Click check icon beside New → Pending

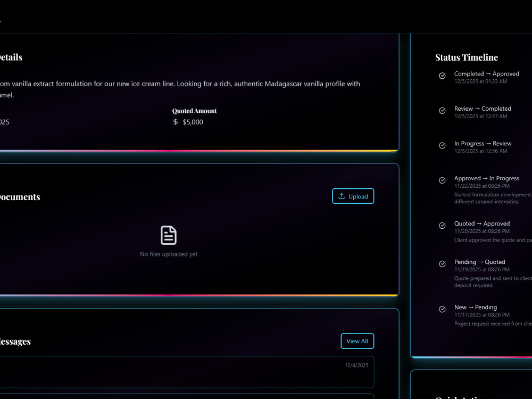[x=442, y=309]
